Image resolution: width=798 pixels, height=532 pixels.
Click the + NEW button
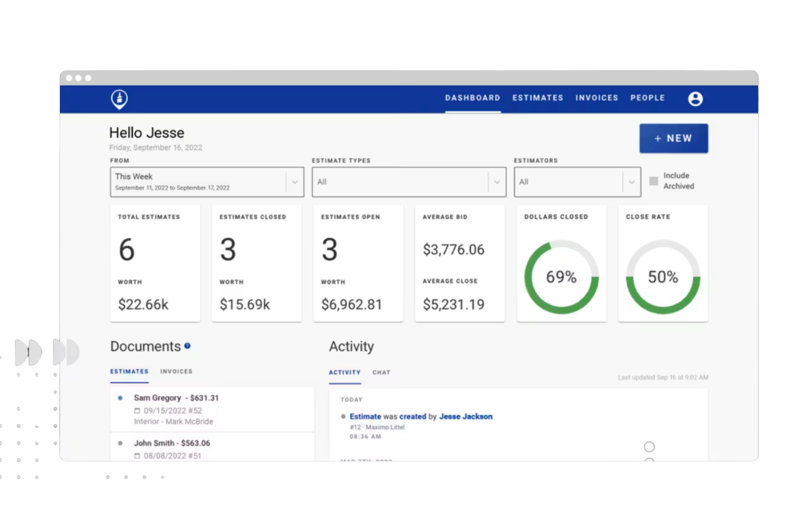[673, 139]
